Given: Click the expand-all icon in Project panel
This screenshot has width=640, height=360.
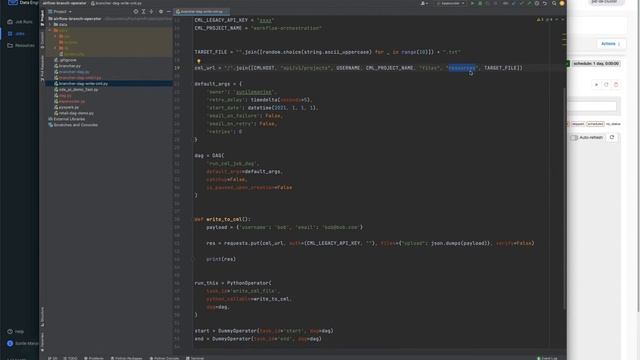Looking at the screenshot, I should [x=144, y=12].
